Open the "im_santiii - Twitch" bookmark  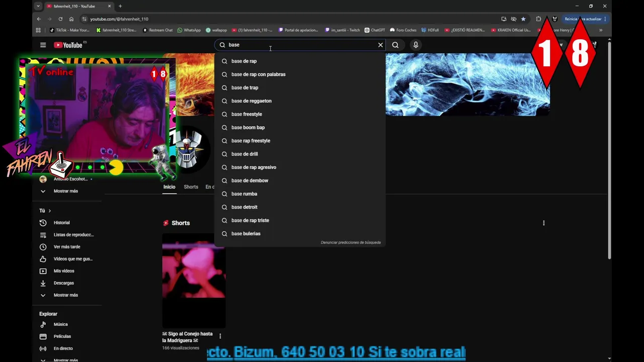click(343, 30)
